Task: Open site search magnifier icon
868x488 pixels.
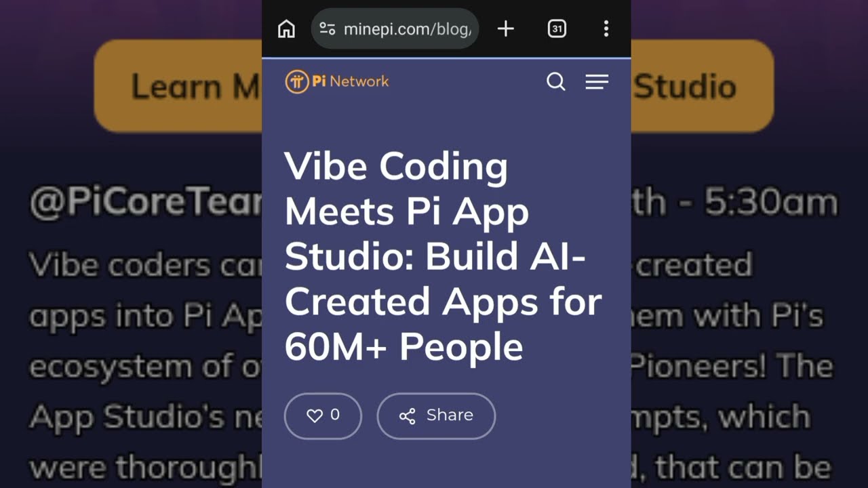Action: 555,81
